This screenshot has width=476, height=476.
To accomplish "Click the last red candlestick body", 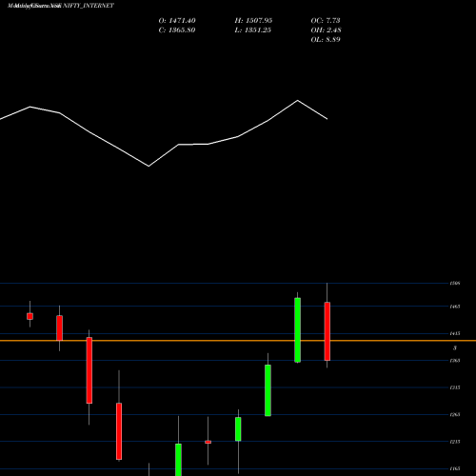I will (x=327, y=331).
